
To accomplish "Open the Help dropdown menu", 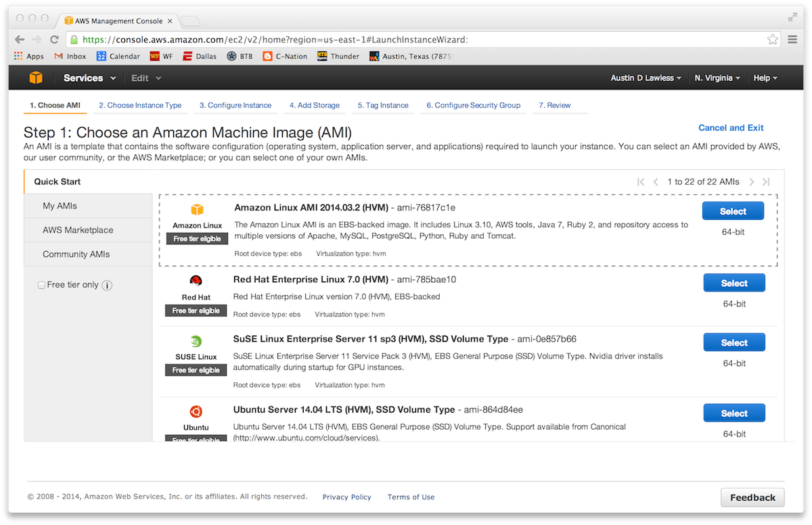I will 765,78.
